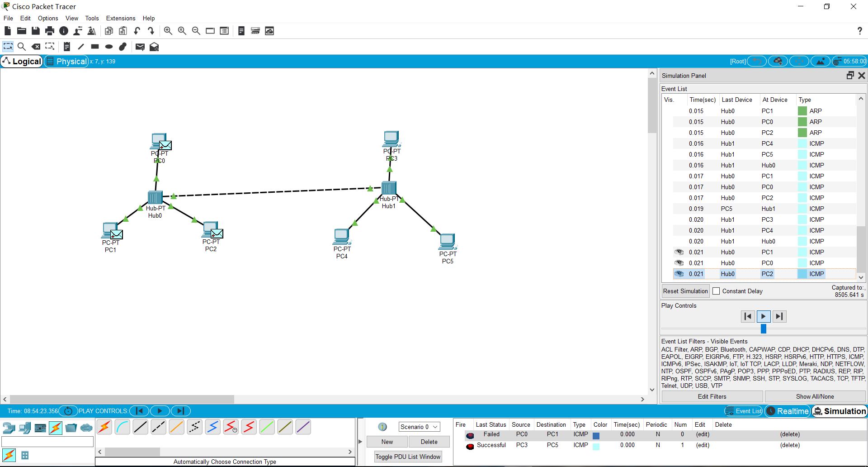Select the Add Simple PDU tool
868x467 pixels.
140,47
